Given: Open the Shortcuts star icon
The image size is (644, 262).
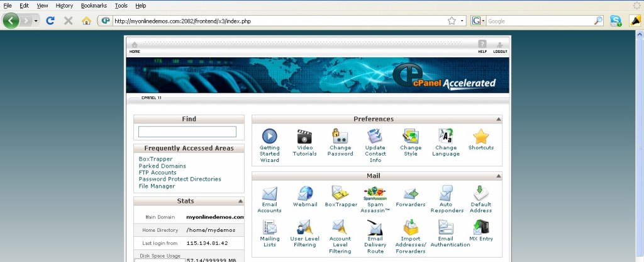Looking at the screenshot, I should pyautogui.click(x=480, y=136).
